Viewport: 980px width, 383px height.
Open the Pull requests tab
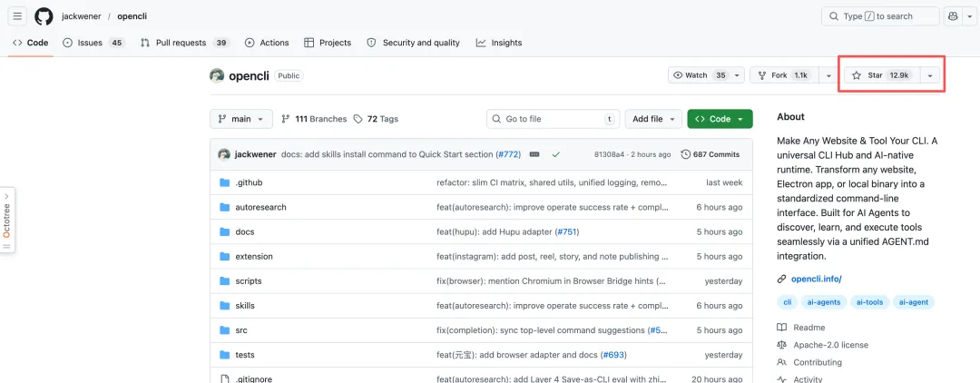pos(184,43)
